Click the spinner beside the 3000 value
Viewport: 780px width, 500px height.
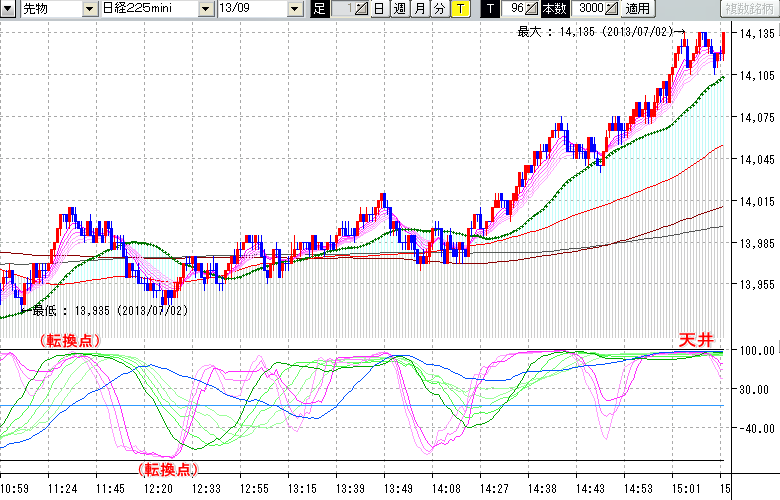tap(611, 9)
